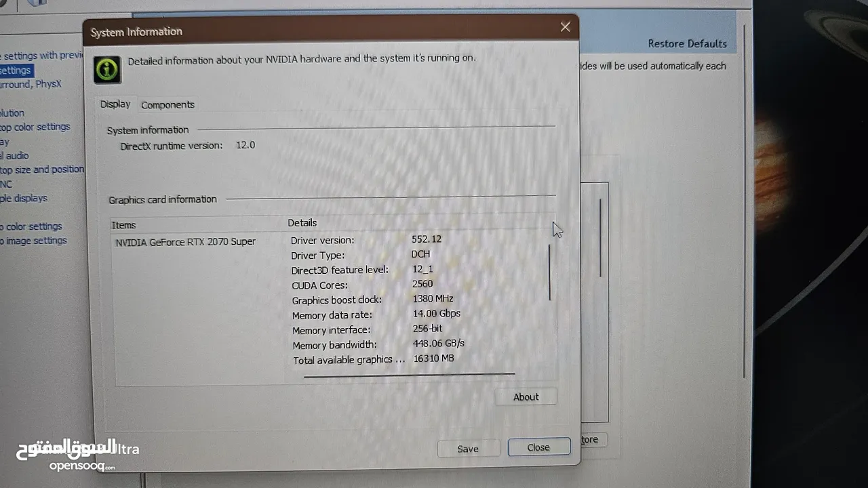Select the highlighted 'settings' sidebar entry
Viewport: 868px width, 488px height.
[x=16, y=70]
